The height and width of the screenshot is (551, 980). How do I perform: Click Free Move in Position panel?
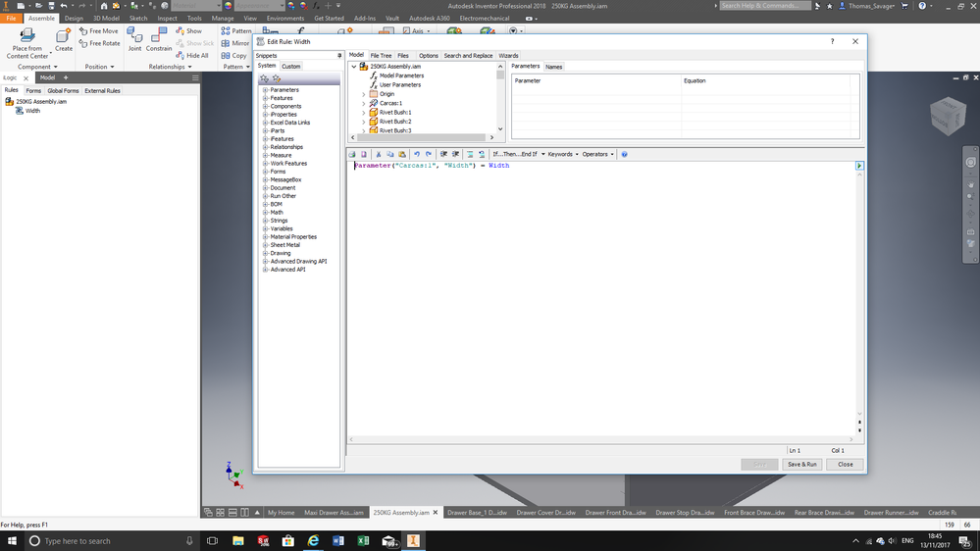coord(99,30)
